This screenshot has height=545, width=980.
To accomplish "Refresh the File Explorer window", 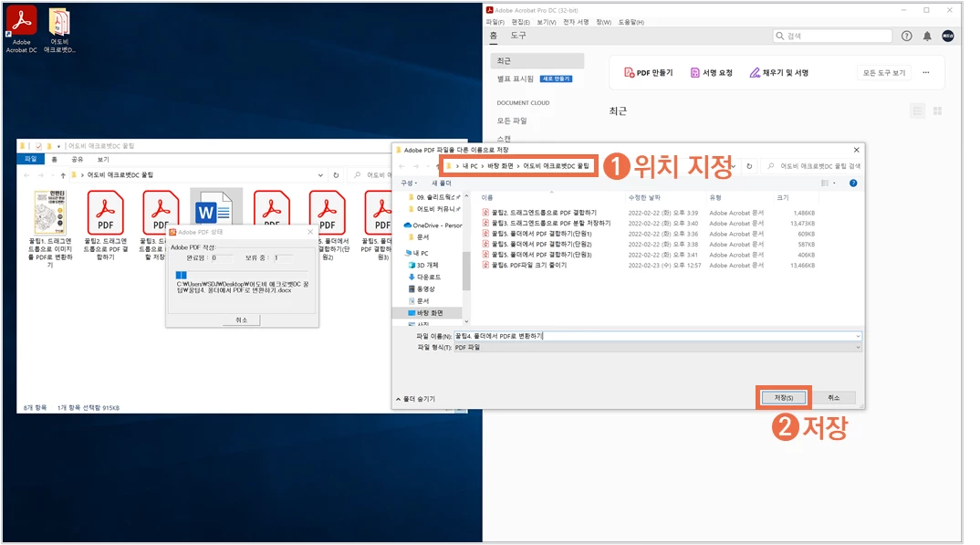I will pyautogui.click(x=337, y=175).
